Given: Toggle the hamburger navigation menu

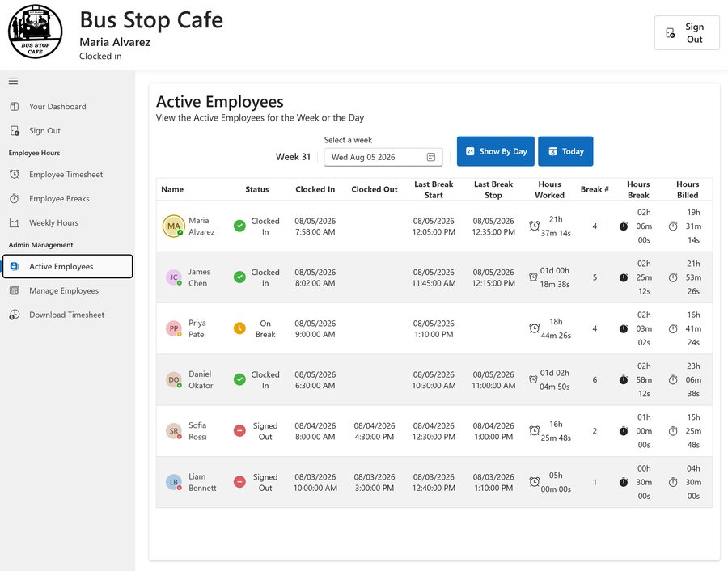Looking at the screenshot, I should [x=14, y=81].
